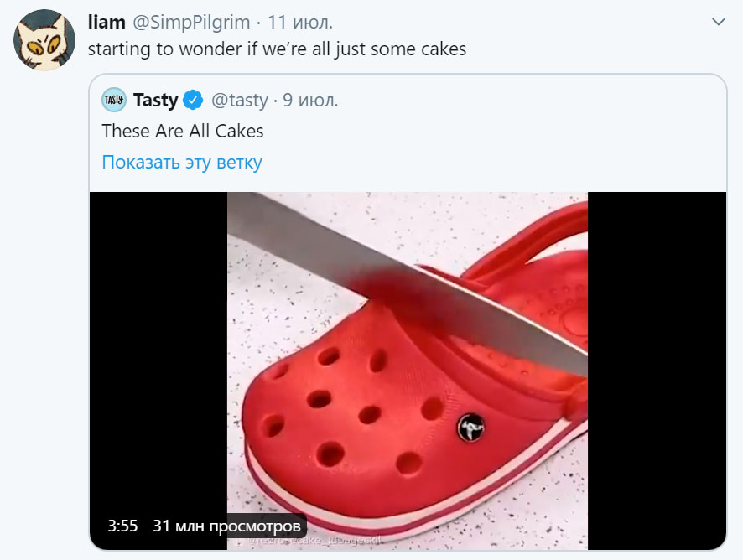Screen dimensions: 743x560
Task: Click the These Are All Cakes text
Action: (183, 132)
